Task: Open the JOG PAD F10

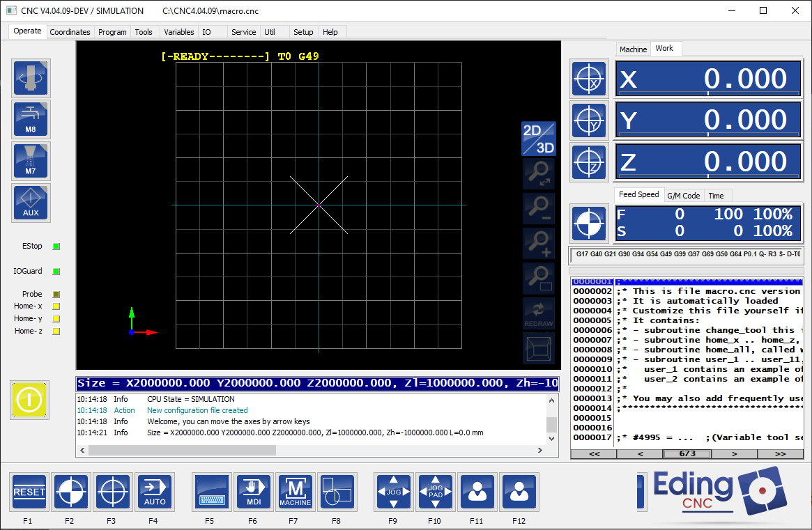Action: click(x=436, y=492)
